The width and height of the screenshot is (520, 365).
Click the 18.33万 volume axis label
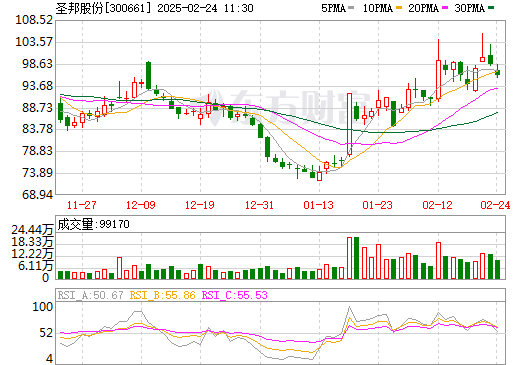pos(32,242)
